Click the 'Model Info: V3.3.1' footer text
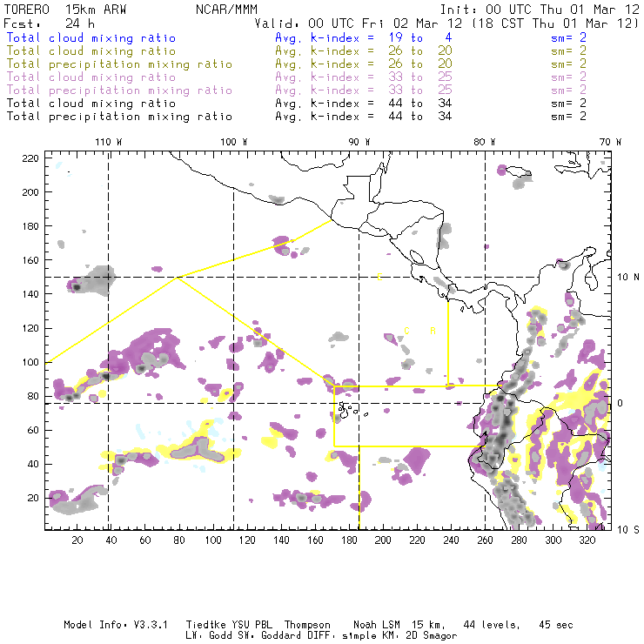The height and width of the screenshot is (644, 644). 116,625
